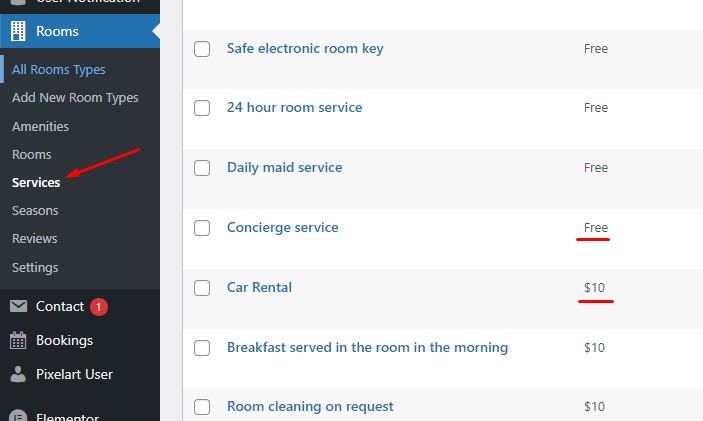Click the Rooms building icon in sidebar

(x=18, y=31)
